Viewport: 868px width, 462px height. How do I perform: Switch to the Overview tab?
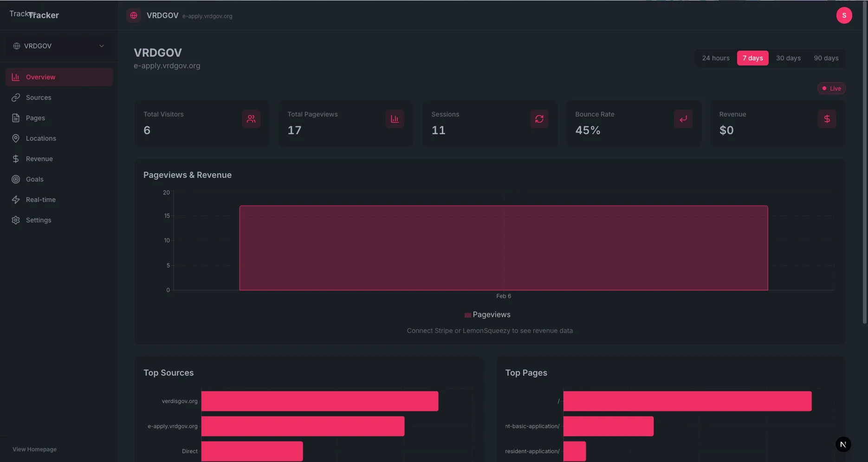tap(40, 77)
